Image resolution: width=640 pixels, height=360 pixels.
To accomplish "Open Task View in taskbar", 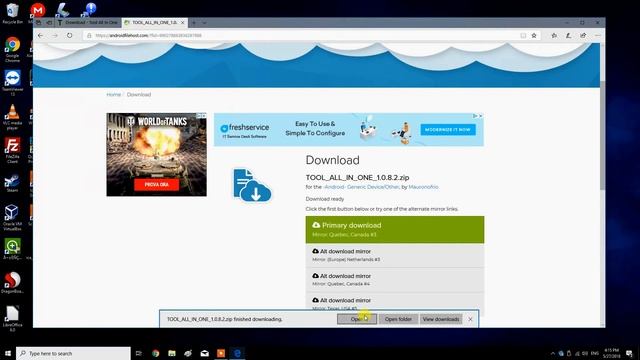I will (x=138, y=353).
